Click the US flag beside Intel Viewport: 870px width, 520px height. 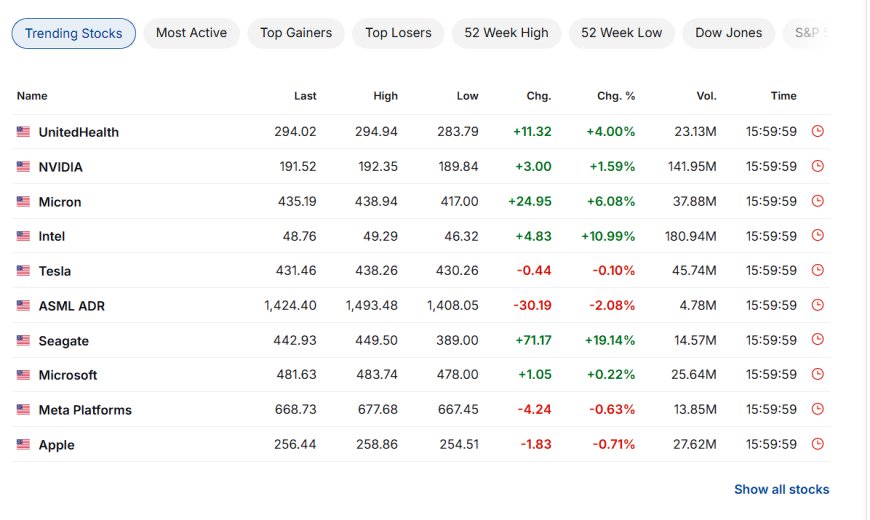pos(23,236)
